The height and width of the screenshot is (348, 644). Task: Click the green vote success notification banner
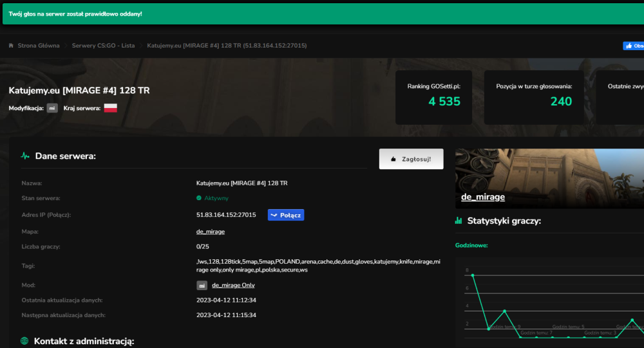pos(323,14)
